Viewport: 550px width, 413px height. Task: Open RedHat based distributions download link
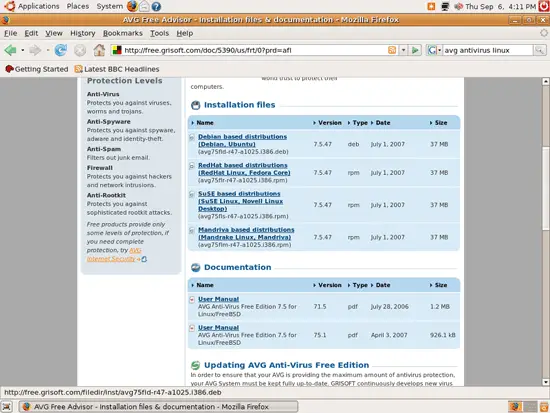point(244,169)
